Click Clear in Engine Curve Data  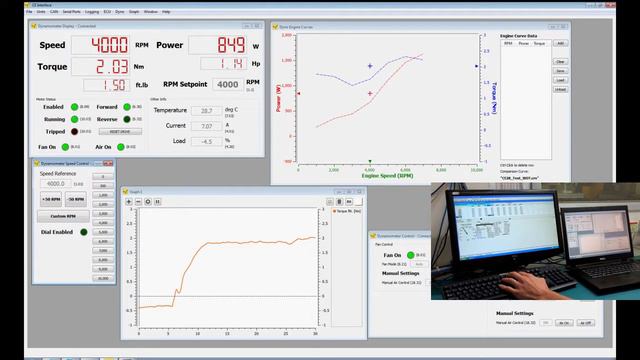560,62
